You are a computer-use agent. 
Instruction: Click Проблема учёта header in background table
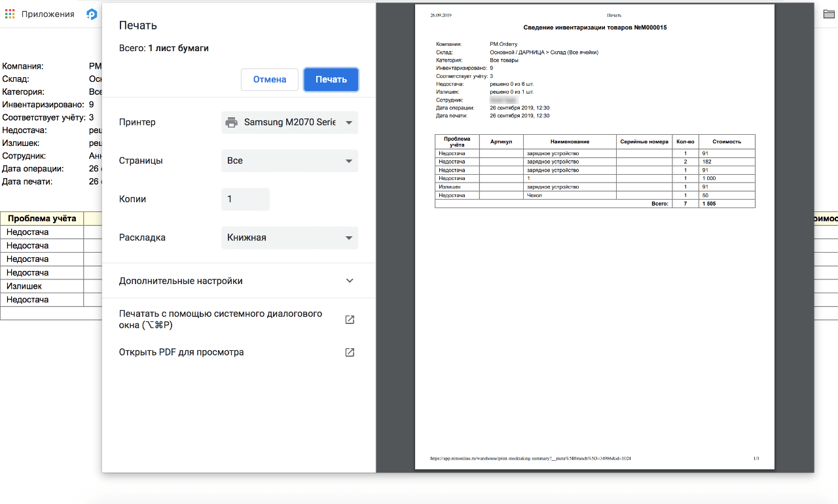pyautogui.click(x=42, y=219)
